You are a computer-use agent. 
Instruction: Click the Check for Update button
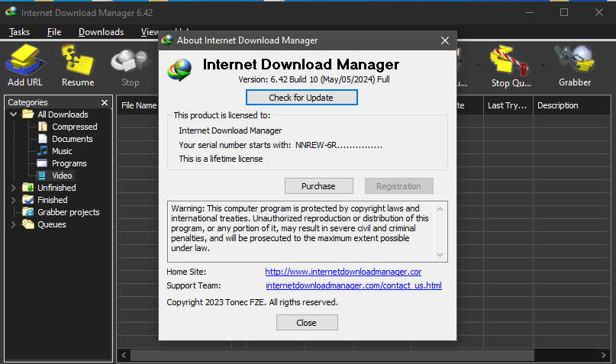point(302,98)
